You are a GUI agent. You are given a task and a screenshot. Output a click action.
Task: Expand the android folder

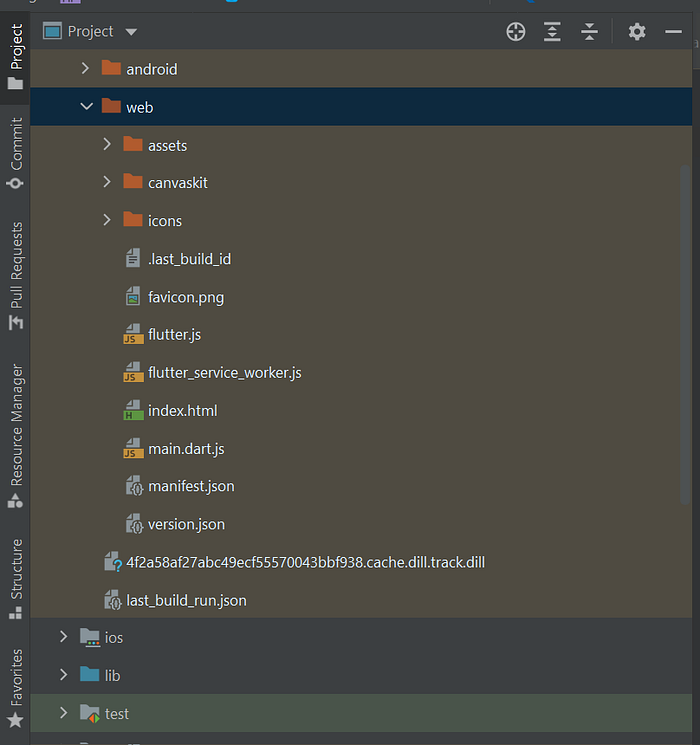point(85,68)
